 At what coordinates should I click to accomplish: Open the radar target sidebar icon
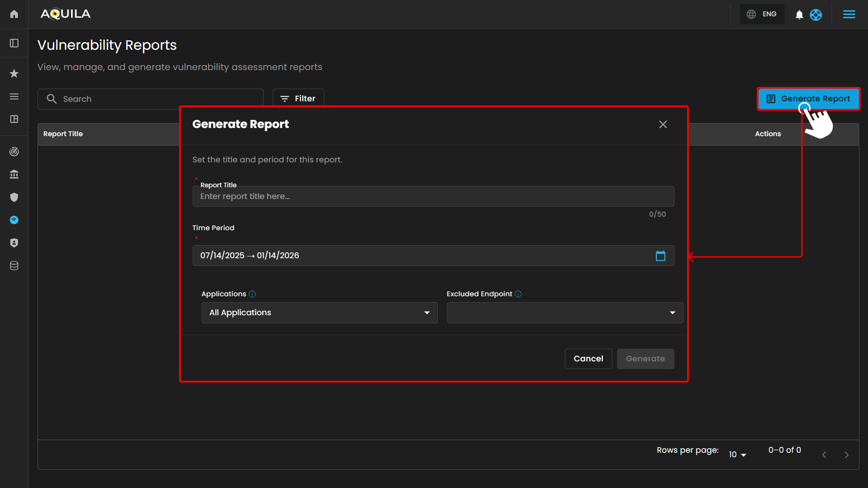[14, 152]
